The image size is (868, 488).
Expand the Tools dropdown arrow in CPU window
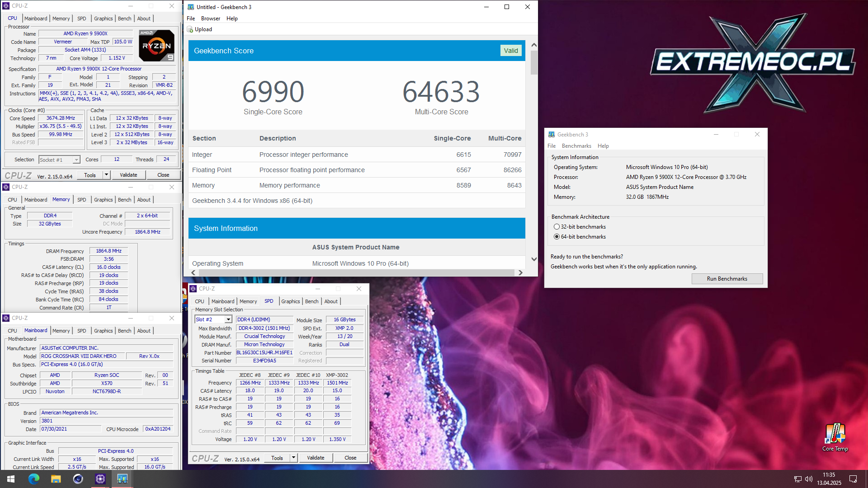coord(106,175)
